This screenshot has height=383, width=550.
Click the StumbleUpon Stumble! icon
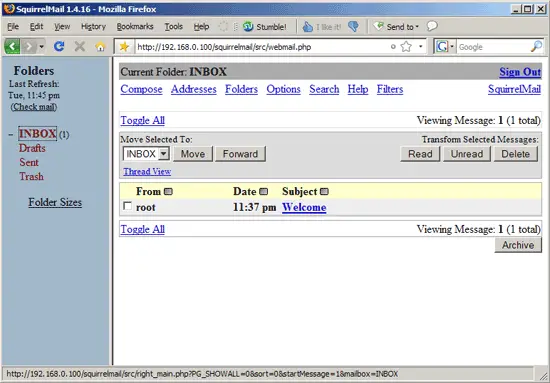pyautogui.click(x=248, y=27)
